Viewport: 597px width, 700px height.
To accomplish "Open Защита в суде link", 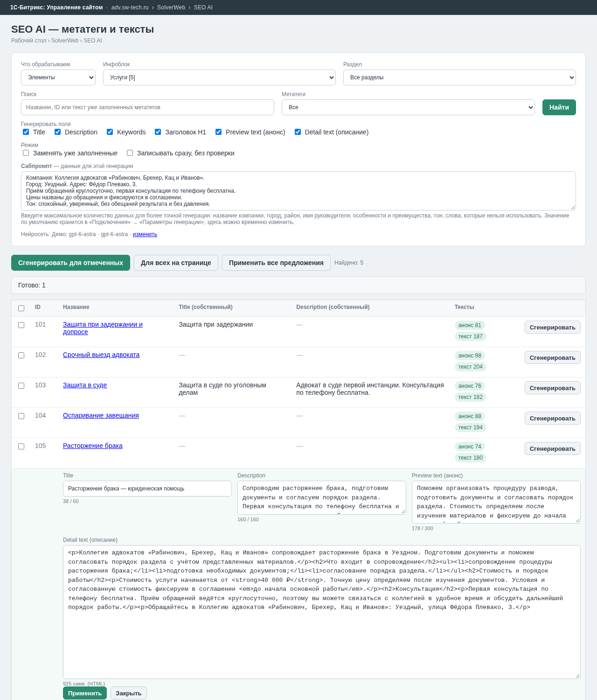I will pyautogui.click(x=85, y=385).
